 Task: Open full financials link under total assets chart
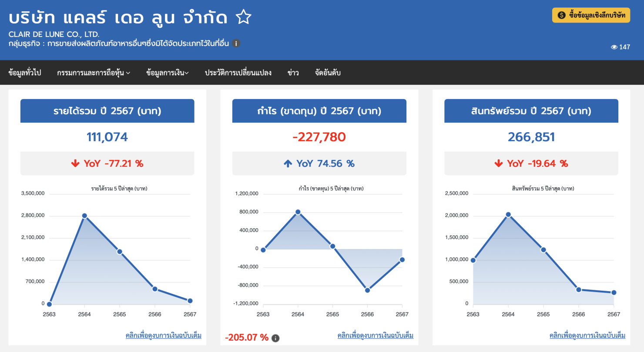[x=587, y=335]
